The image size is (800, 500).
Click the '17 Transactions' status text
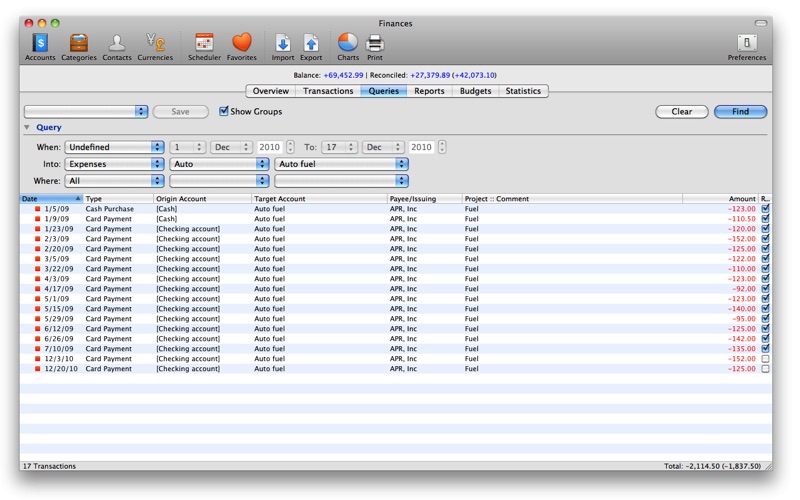click(49, 466)
